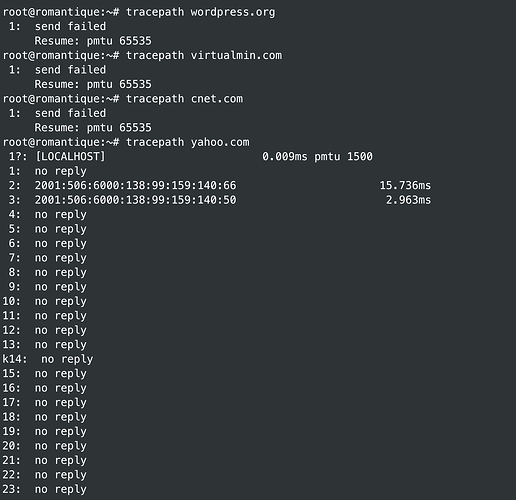Click the 'tracepath cnet.com' command text
Viewport: 516px width, 500px height.
coord(184,99)
